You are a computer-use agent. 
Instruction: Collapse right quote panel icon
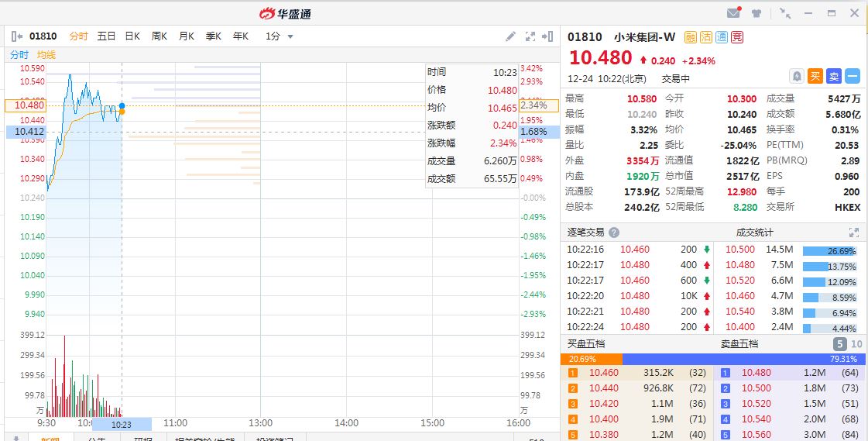click(x=547, y=36)
